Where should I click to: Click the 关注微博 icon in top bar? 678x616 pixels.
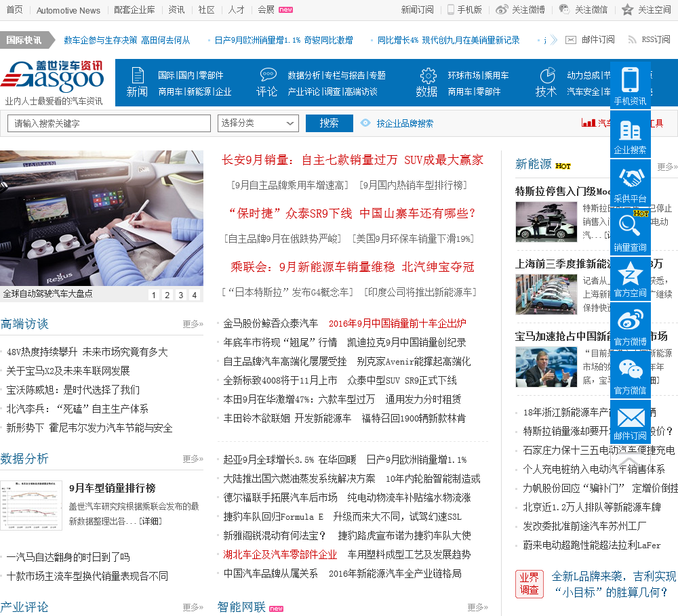[501, 9]
